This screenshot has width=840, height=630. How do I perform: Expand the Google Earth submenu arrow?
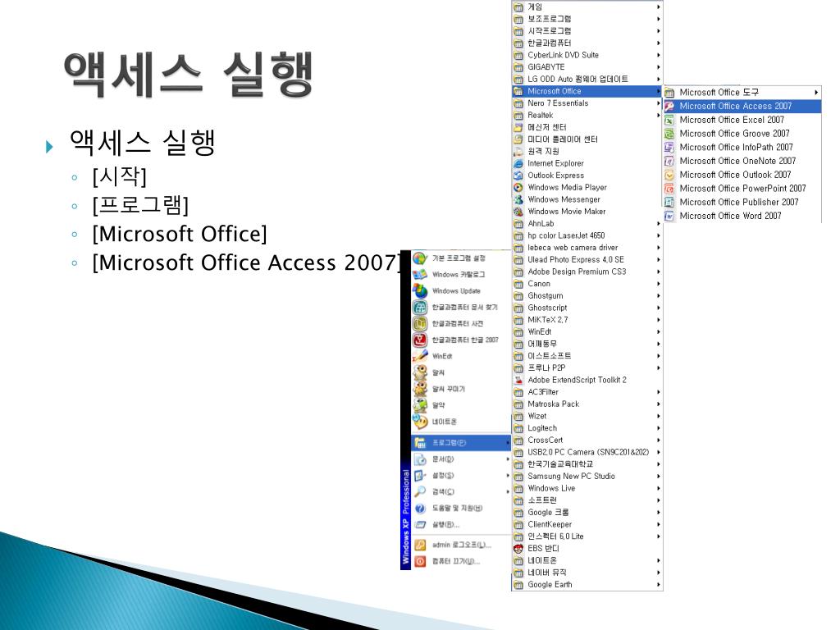pyautogui.click(x=659, y=585)
